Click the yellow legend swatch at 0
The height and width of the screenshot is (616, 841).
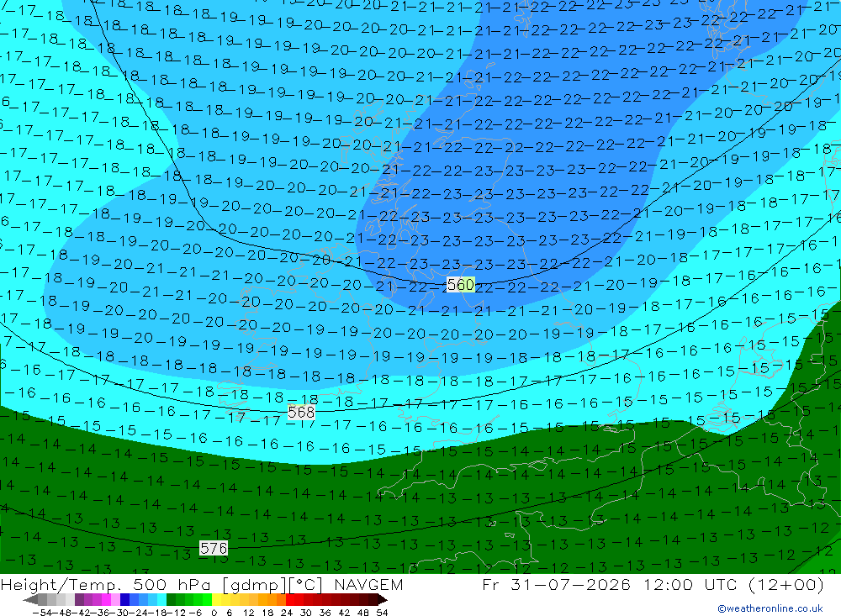pyautogui.click(x=216, y=600)
